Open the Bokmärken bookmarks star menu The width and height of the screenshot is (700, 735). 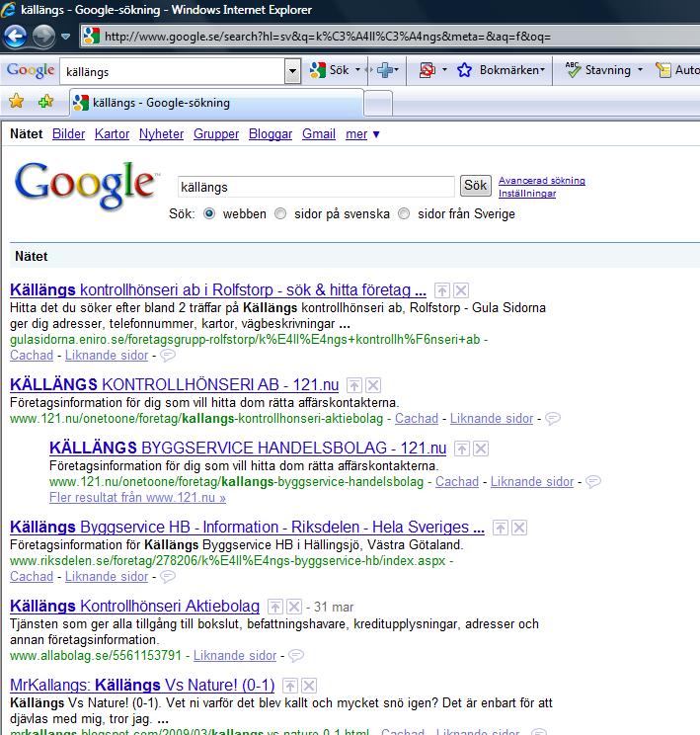coord(501,70)
